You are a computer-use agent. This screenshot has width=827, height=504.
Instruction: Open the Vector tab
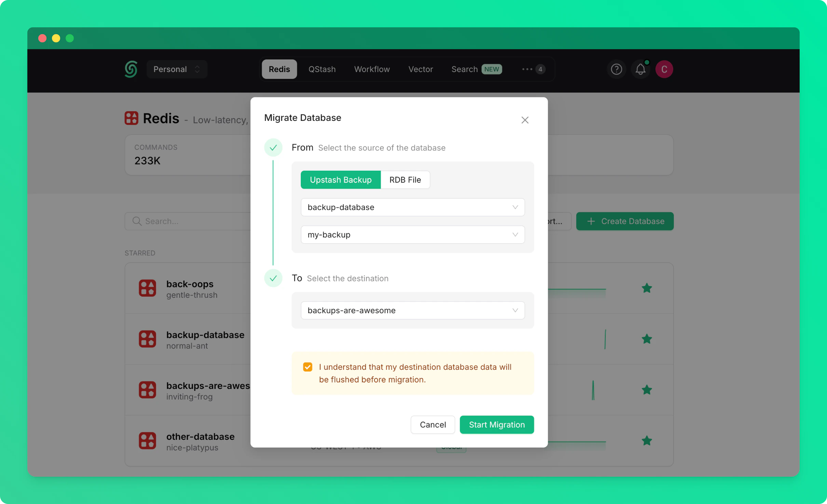tap(420, 69)
